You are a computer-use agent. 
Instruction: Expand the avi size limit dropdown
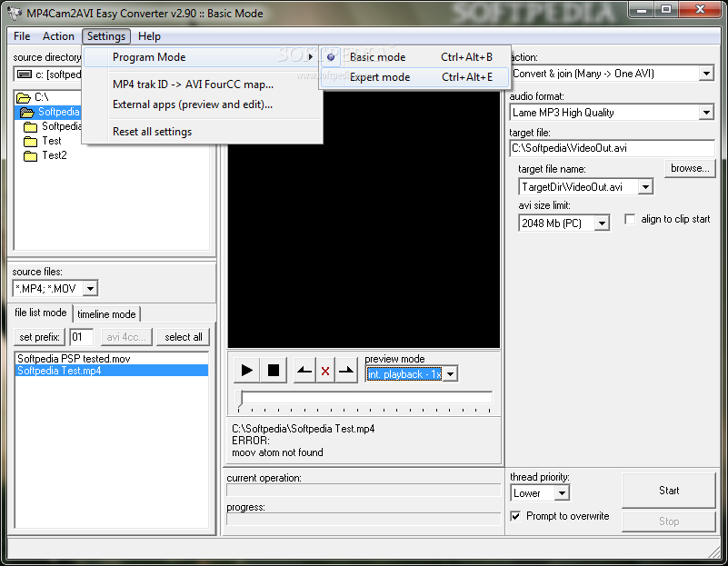(x=602, y=223)
